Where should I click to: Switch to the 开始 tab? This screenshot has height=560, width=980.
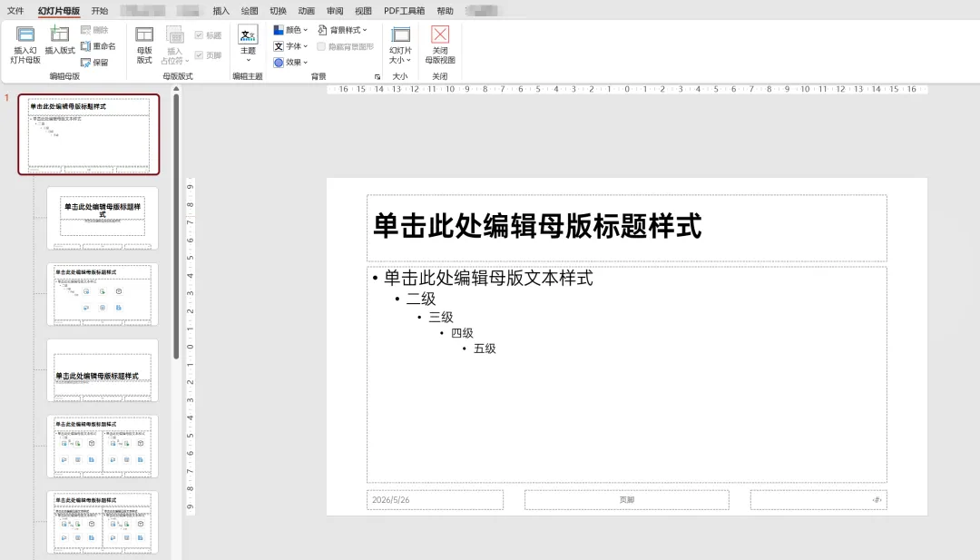pyautogui.click(x=100, y=11)
